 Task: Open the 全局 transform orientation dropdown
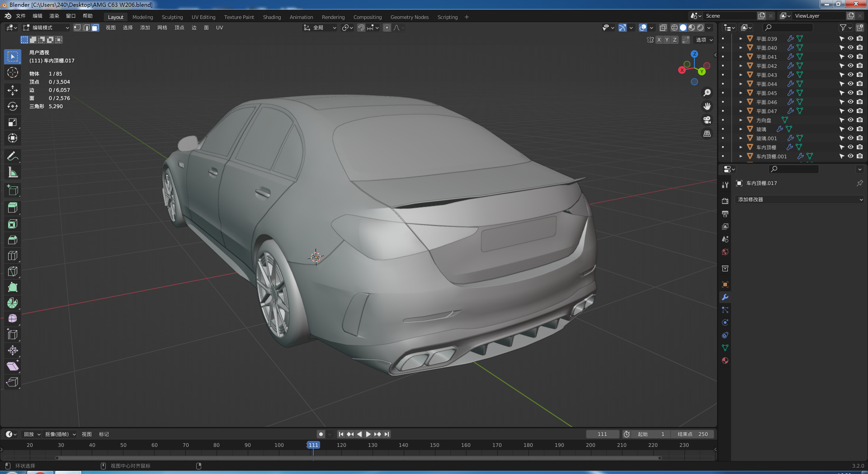(x=320, y=28)
